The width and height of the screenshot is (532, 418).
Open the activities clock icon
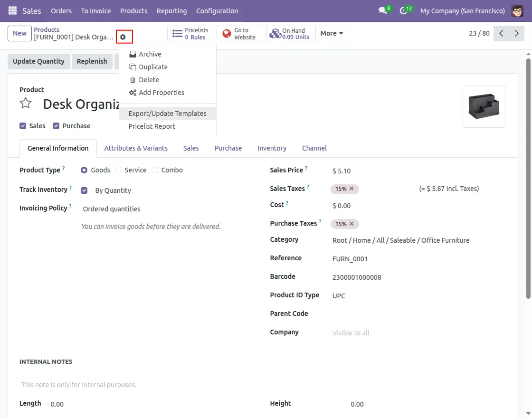pos(404,10)
